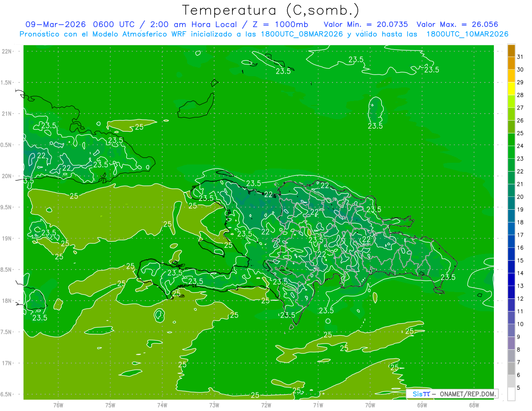Click the "Valor Max. = 26.056" value

(457, 24)
